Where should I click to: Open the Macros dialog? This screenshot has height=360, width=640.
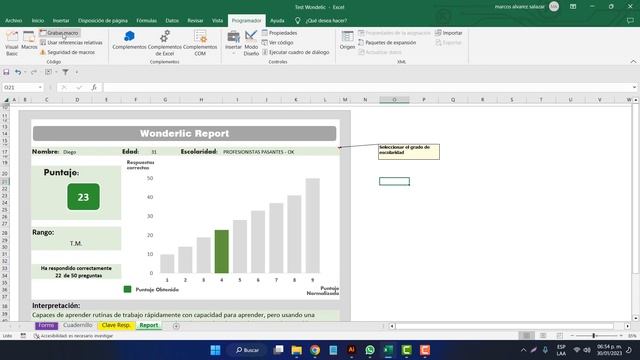29,41
